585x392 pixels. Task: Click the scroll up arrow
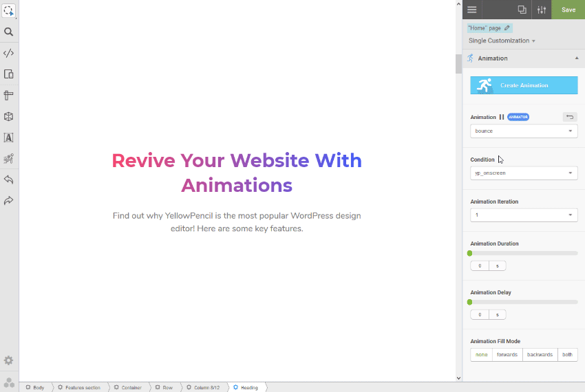[458, 4]
